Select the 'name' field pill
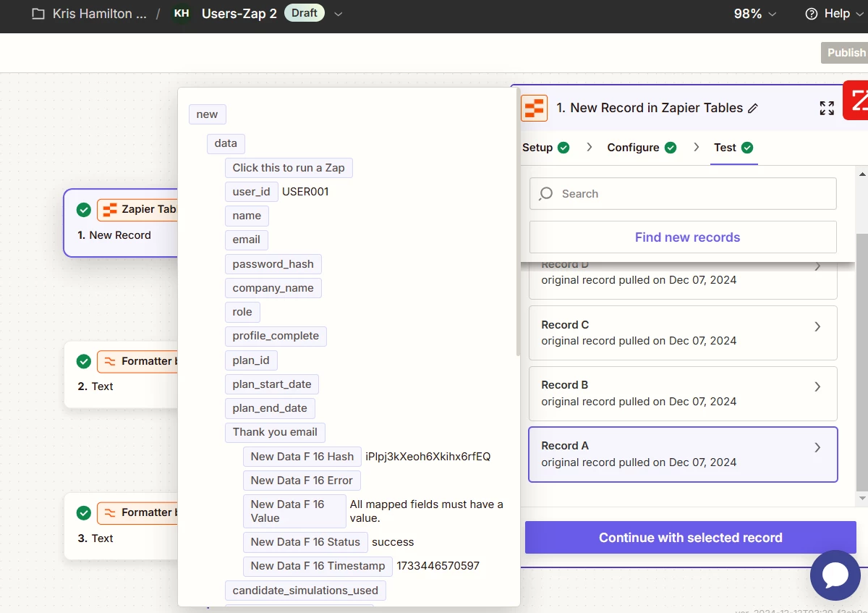The height and width of the screenshot is (613, 868). point(247,216)
